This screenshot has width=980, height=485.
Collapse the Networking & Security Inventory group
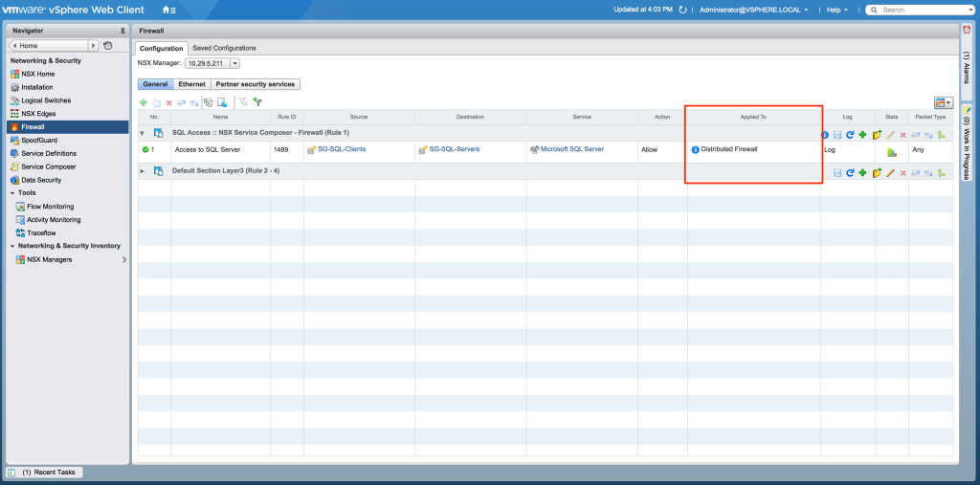pyautogui.click(x=12, y=246)
